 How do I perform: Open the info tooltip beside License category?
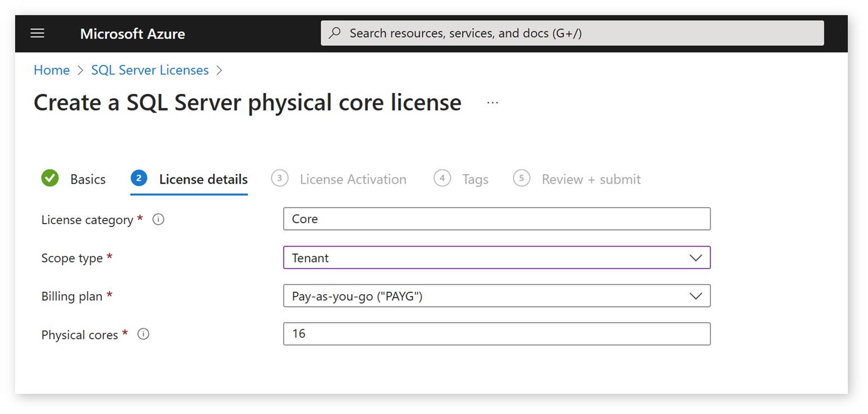[x=158, y=220]
